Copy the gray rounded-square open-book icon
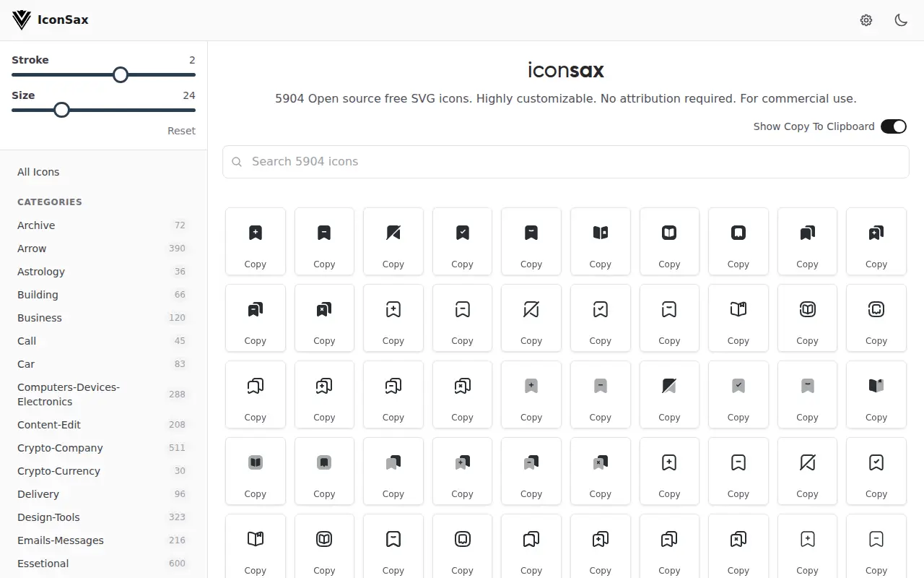 coord(256,494)
